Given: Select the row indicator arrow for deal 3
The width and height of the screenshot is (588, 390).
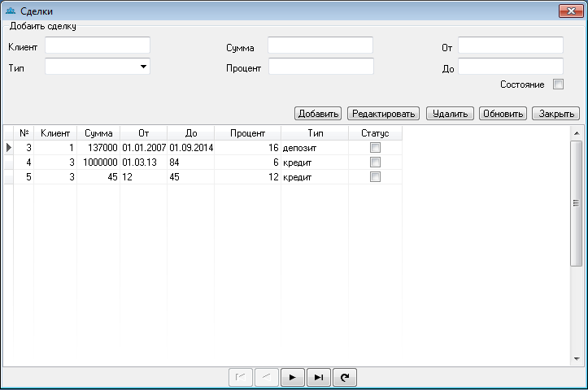Looking at the screenshot, I should (9, 148).
